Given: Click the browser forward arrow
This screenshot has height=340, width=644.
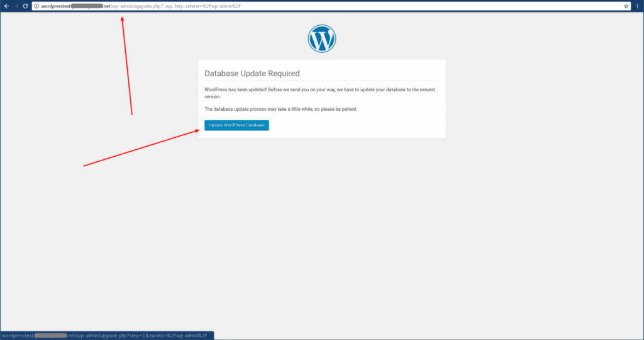Looking at the screenshot, I should pos(16,6).
